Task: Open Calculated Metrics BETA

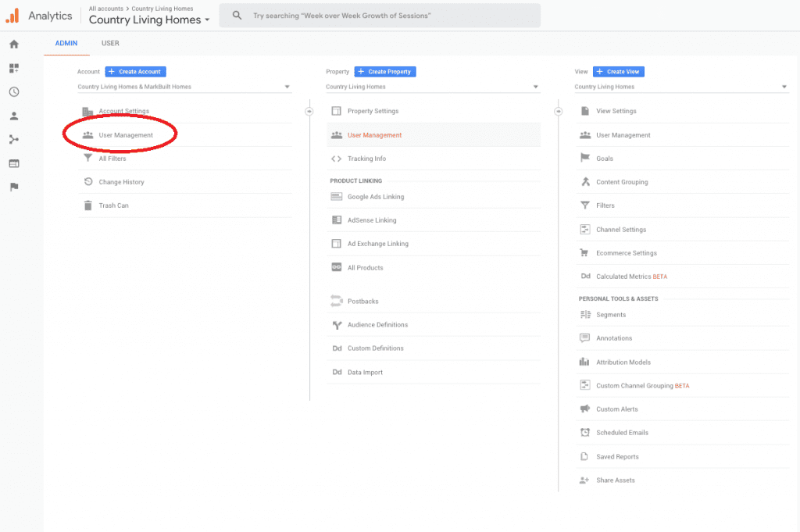Action: pyautogui.click(x=682, y=277)
